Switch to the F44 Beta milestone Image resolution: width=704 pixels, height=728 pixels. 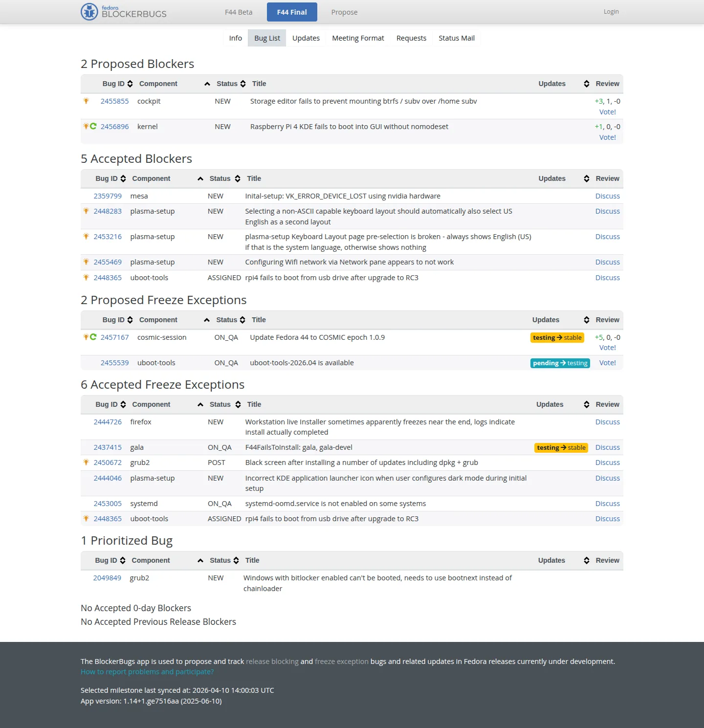tap(239, 12)
